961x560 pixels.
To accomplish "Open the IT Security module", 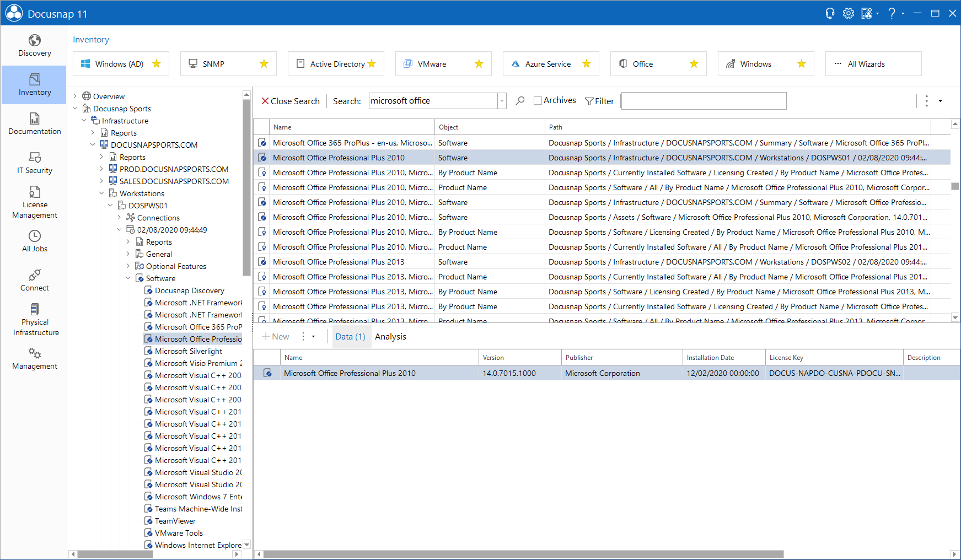I will [x=34, y=163].
